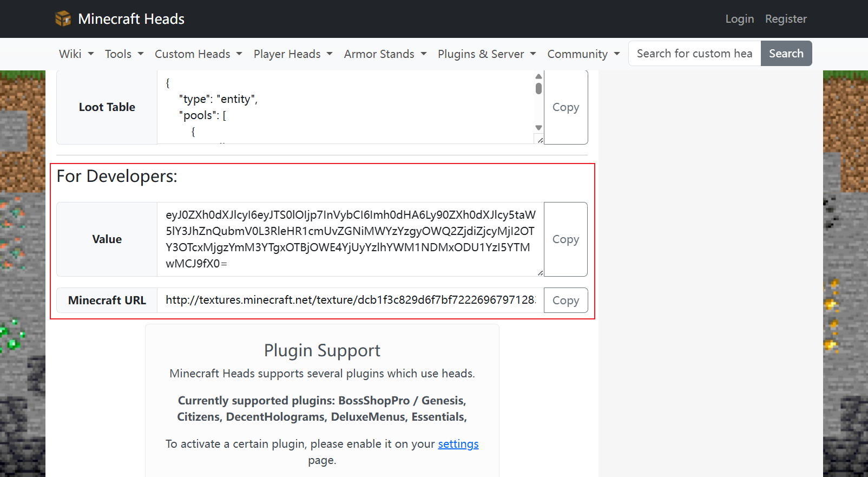The width and height of the screenshot is (868, 477).
Task: Click the Value label
Action: pyautogui.click(x=107, y=239)
